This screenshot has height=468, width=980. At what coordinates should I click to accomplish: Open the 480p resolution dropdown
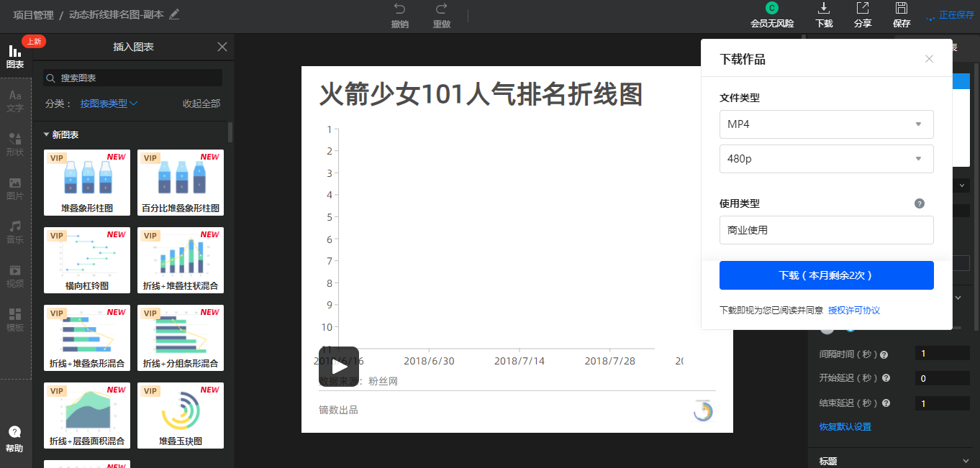pos(827,159)
